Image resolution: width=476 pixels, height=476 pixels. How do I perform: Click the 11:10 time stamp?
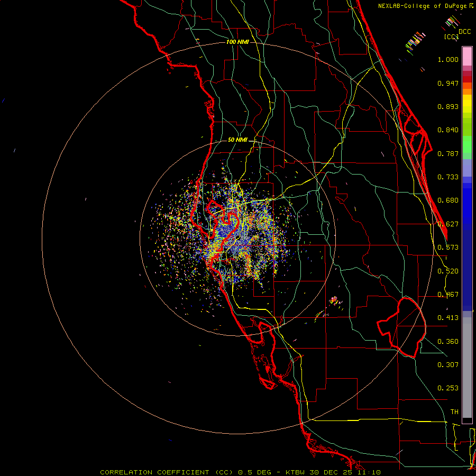click(x=370, y=472)
